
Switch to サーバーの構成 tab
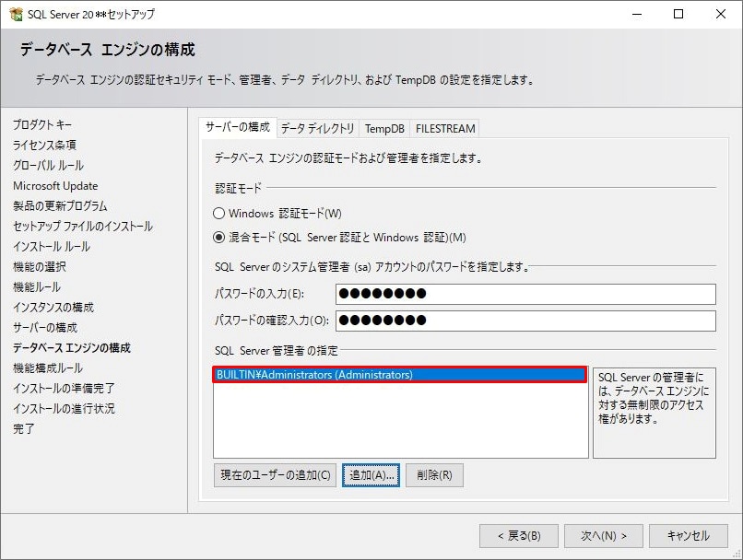[x=238, y=127]
